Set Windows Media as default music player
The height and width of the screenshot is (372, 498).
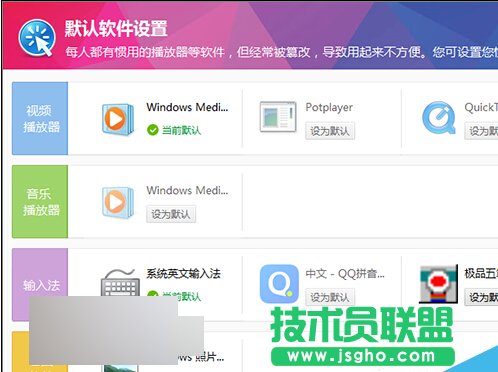[171, 214]
